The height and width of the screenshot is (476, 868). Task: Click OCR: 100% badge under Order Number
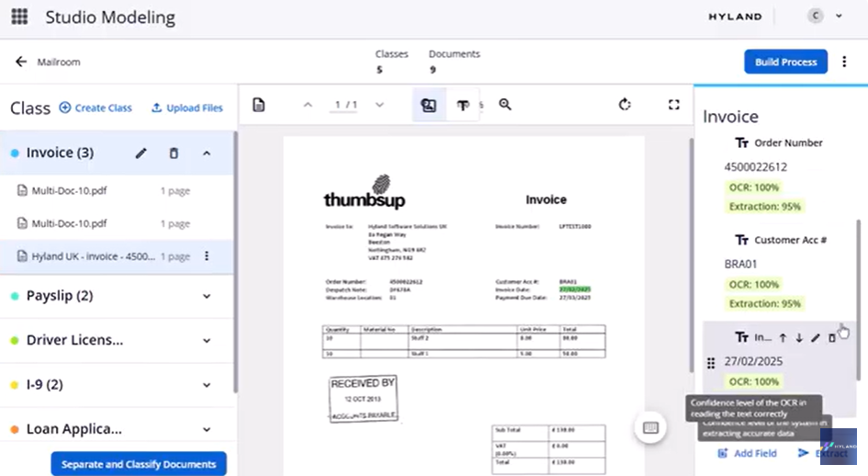click(753, 187)
